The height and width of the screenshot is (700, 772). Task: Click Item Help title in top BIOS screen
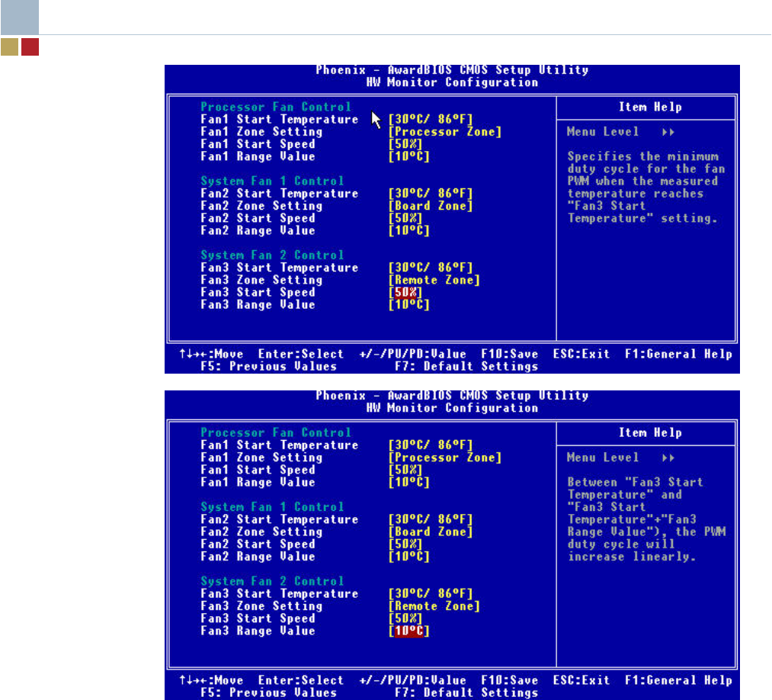(650, 107)
